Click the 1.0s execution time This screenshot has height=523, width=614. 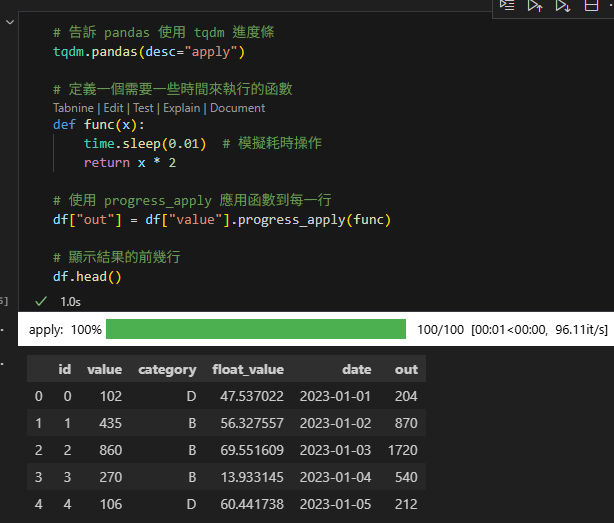tap(70, 302)
